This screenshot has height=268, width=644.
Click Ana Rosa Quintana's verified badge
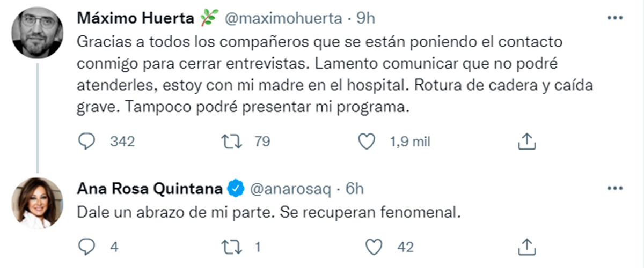[236, 189]
